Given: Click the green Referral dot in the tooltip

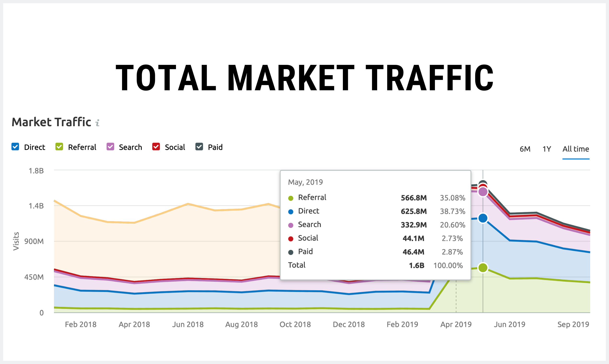Looking at the screenshot, I should (x=291, y=198).
